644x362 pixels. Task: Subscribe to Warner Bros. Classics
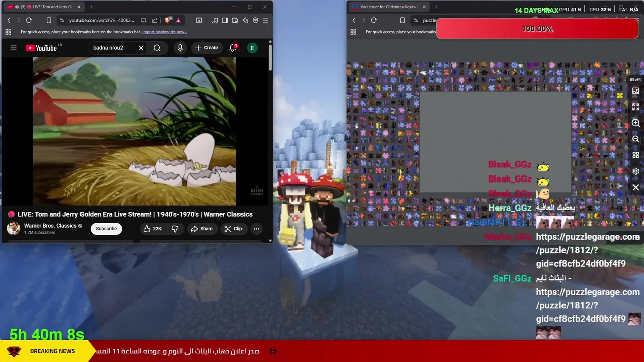point(106,229)
